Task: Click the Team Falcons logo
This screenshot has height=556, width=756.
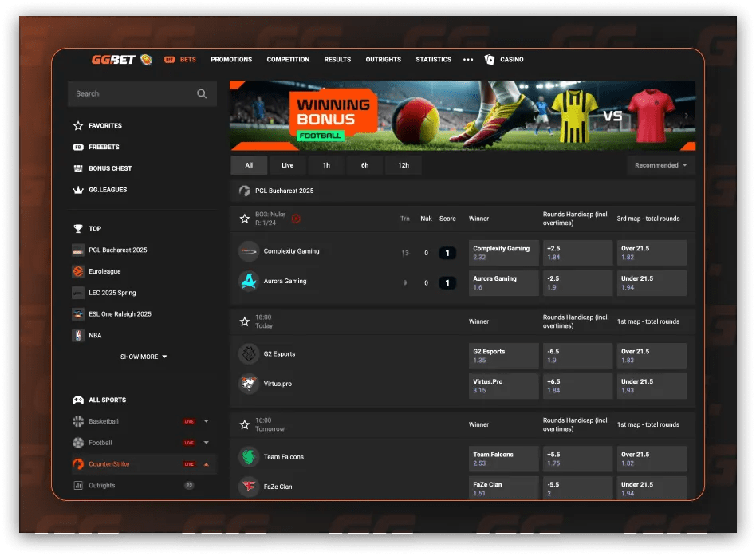Action: click(249, 457)
